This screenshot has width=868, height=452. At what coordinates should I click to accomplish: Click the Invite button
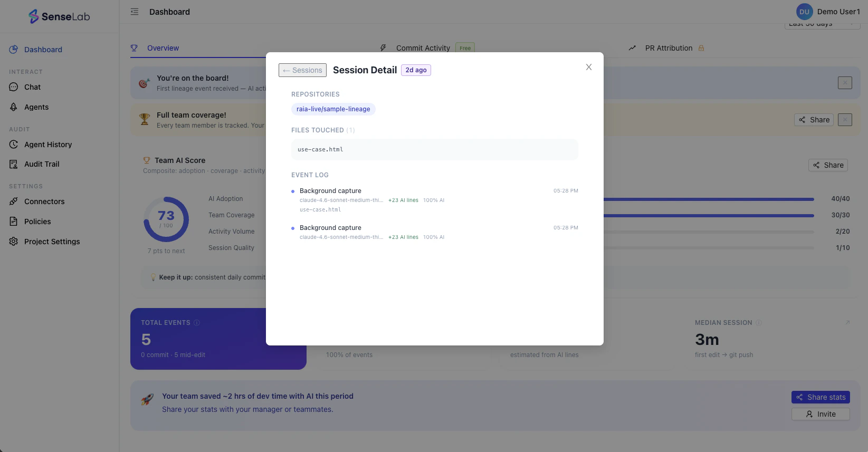point(821,414)
